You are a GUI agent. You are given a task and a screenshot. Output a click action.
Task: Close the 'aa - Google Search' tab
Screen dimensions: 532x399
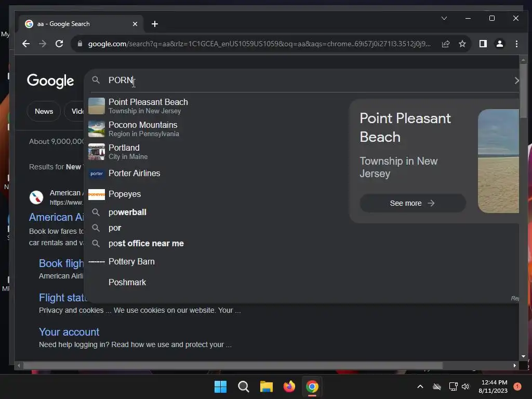tap(135, 24)
